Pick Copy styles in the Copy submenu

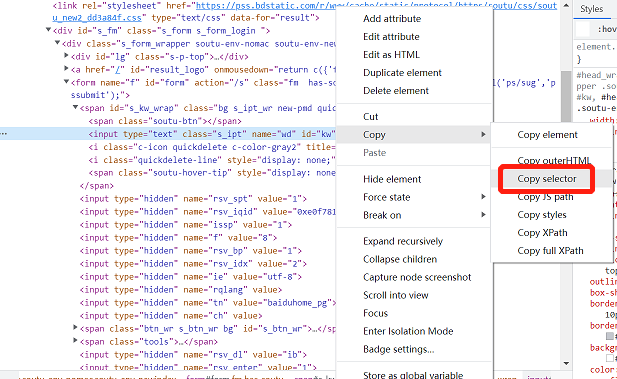(x=542, y=215)
